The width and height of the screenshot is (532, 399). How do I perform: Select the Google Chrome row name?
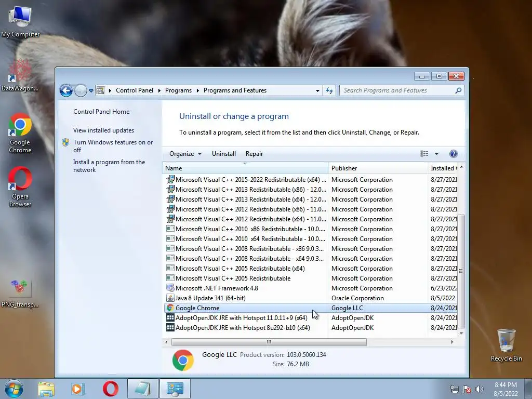pos(197,308)
